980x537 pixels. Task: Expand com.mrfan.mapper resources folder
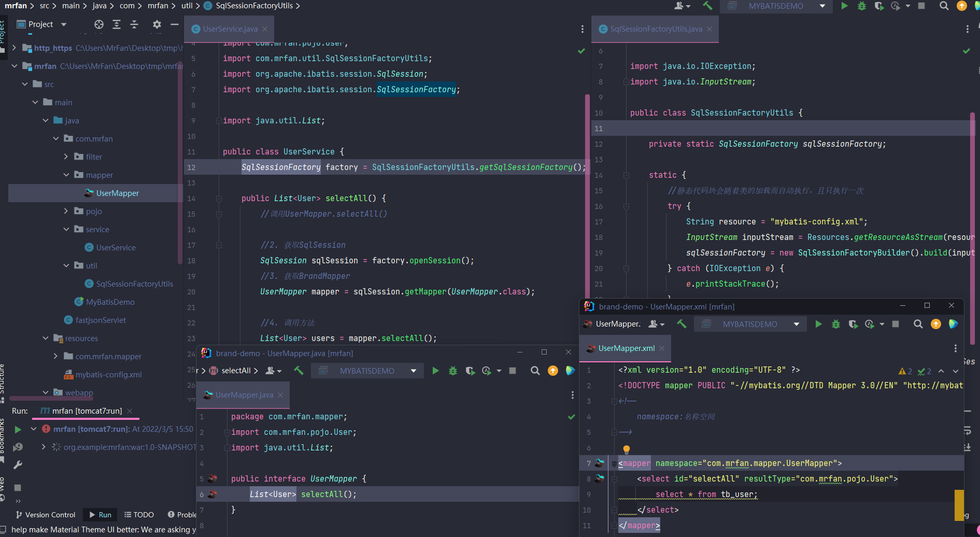click(x=55, y=356)
